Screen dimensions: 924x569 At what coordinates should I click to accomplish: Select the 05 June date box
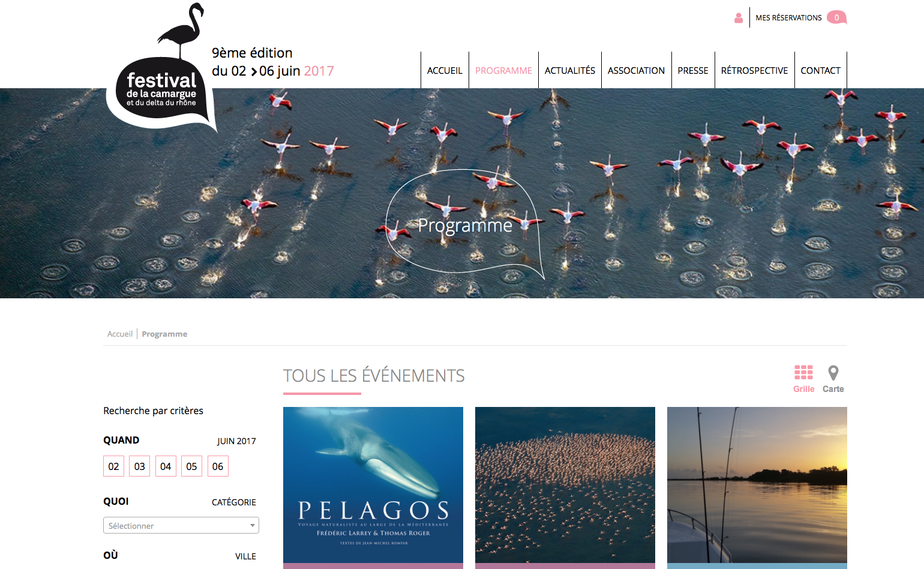191,466
